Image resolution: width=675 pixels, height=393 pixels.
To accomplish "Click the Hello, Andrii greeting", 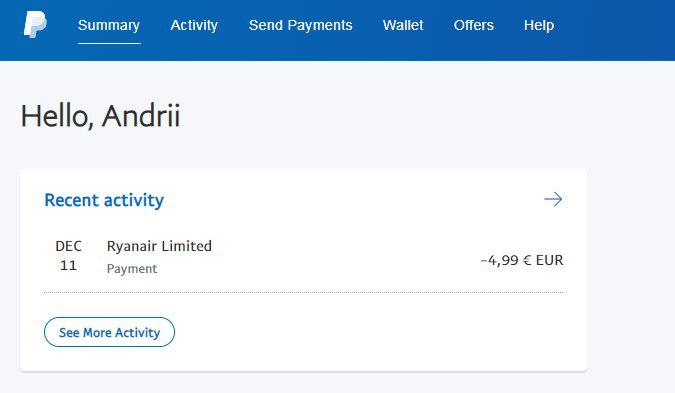I will click(x=100, y=116).
